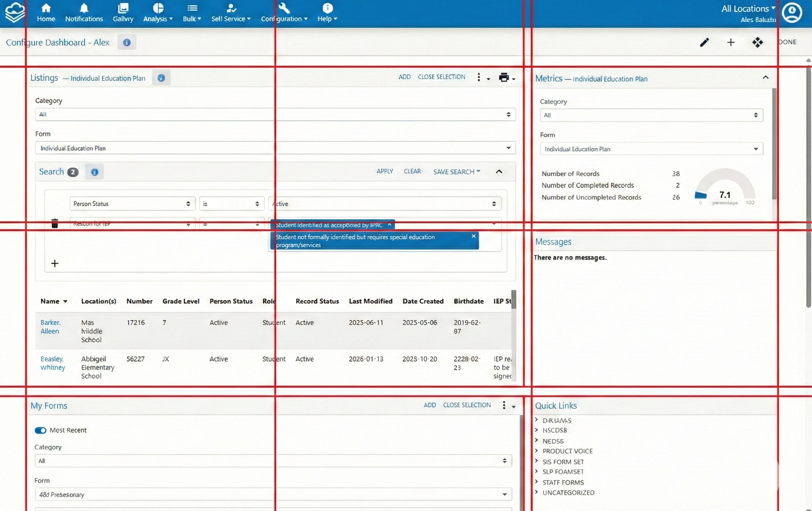Open the Analysis menu
The width and height of the screenshot is (812, 511).
pyautogui.click(x=158, y=13)
